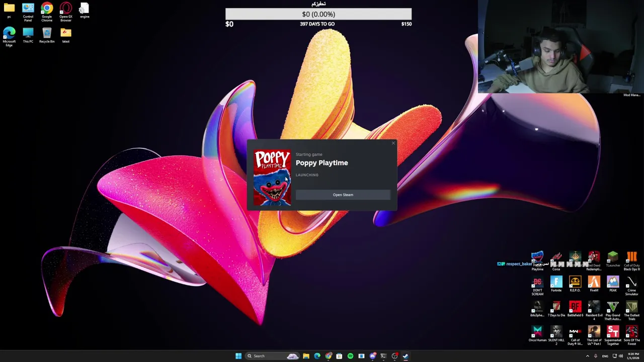Select the Fortnite desktop shortcut
The image size is (644, 362).
556,285
